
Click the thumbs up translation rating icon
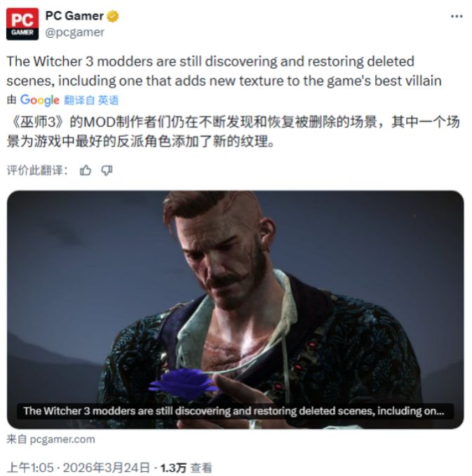[x=86, y=170]
